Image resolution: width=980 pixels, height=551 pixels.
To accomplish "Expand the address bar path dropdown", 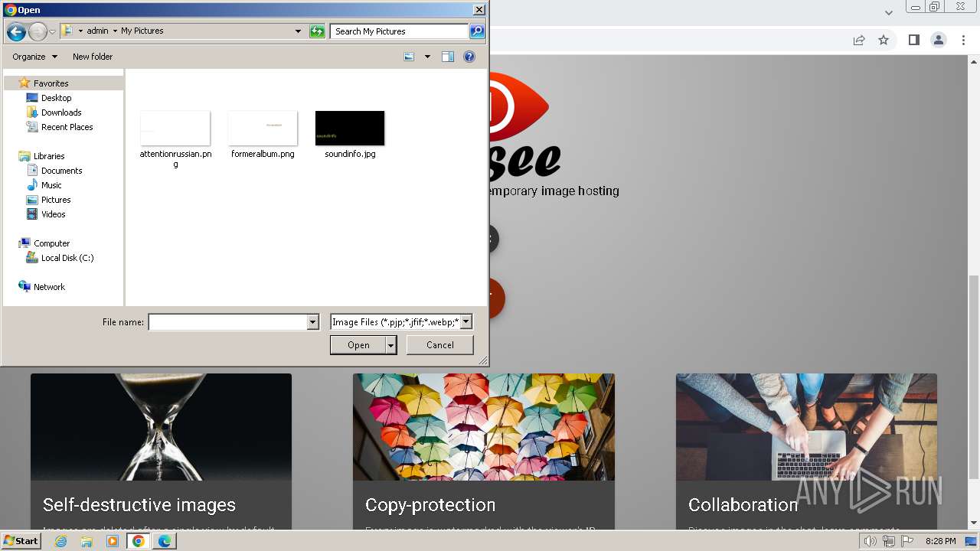I will pos(298,31).
